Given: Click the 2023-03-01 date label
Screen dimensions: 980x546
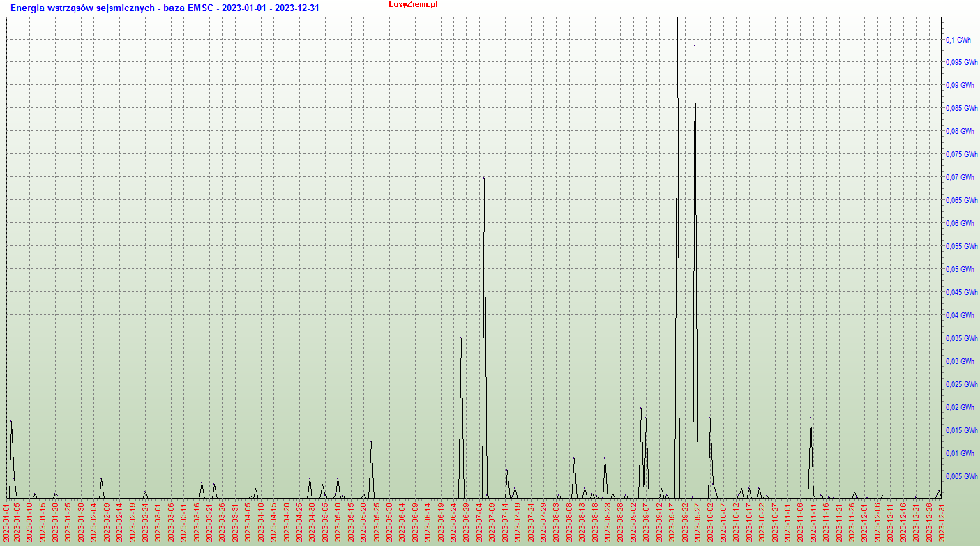Looking at the screenshot, I should coord(158,522).
